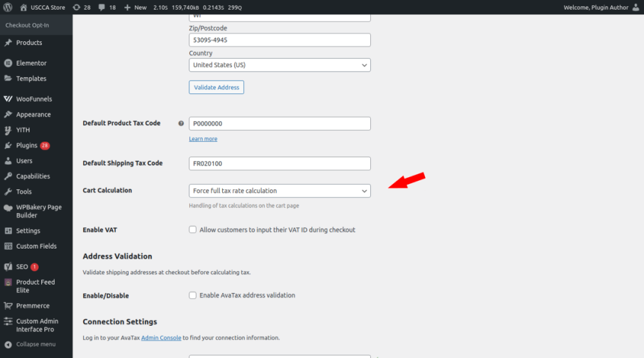Click the Default Product Tax Code field

[x=279, y=124]
